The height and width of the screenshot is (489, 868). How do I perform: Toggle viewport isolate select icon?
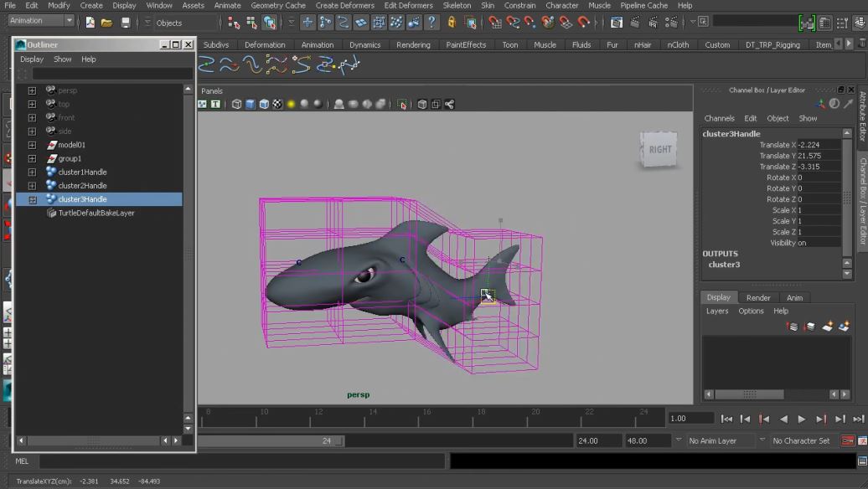pyautogui.click(x=402, y=104)
